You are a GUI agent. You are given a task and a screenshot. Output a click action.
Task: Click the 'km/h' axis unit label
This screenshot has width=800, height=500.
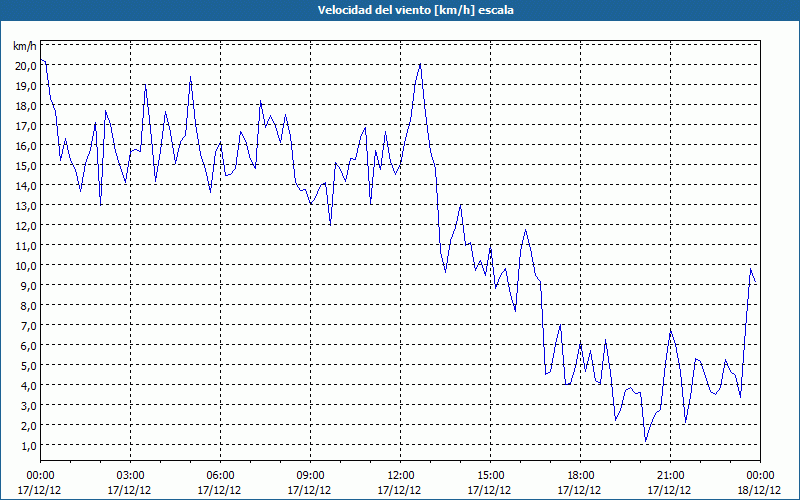pos(25,46)
